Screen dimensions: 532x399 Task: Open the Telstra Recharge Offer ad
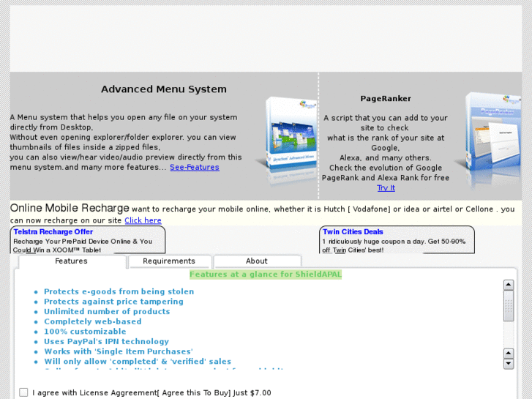(x=53, y=232)
